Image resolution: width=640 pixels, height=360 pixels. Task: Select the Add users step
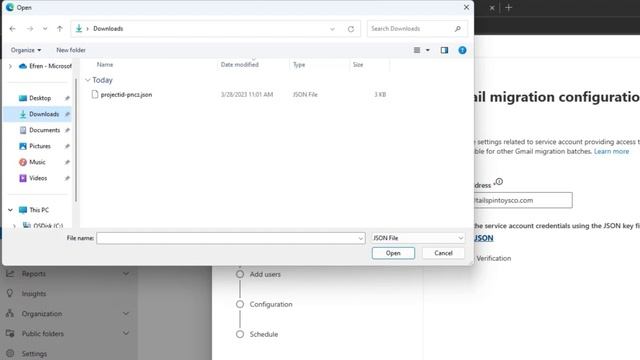click(x=265, y=274)
